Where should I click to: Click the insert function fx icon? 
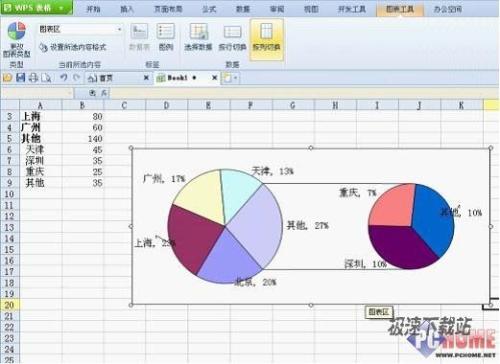click(x=104, y=93)
